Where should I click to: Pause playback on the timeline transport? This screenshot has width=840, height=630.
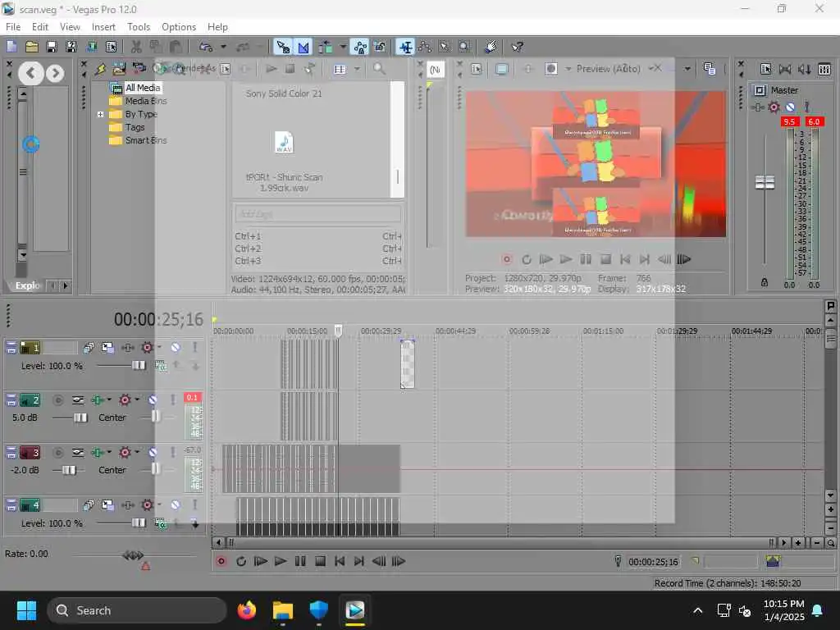tap(300, 561)
